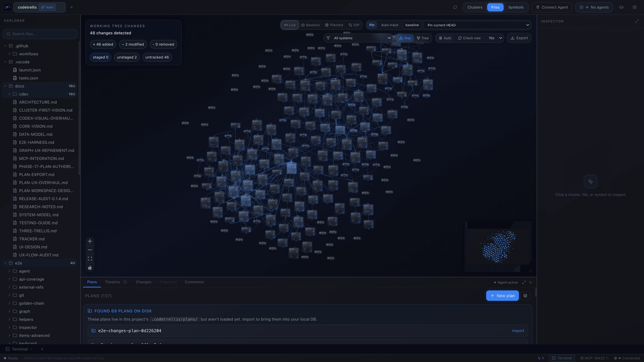Click the refresh icon in top bar
644x362 pixels.
455,7
